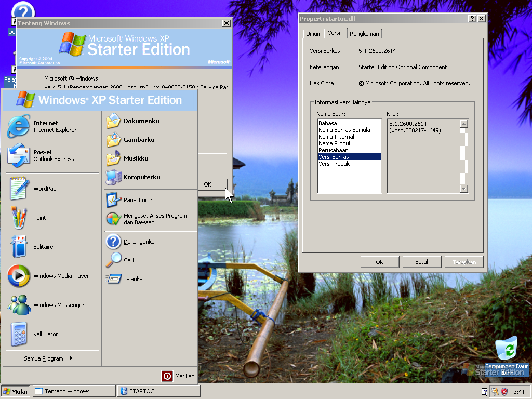Expand Semua Program submenu
532x399 pixels.
(48, 358)
